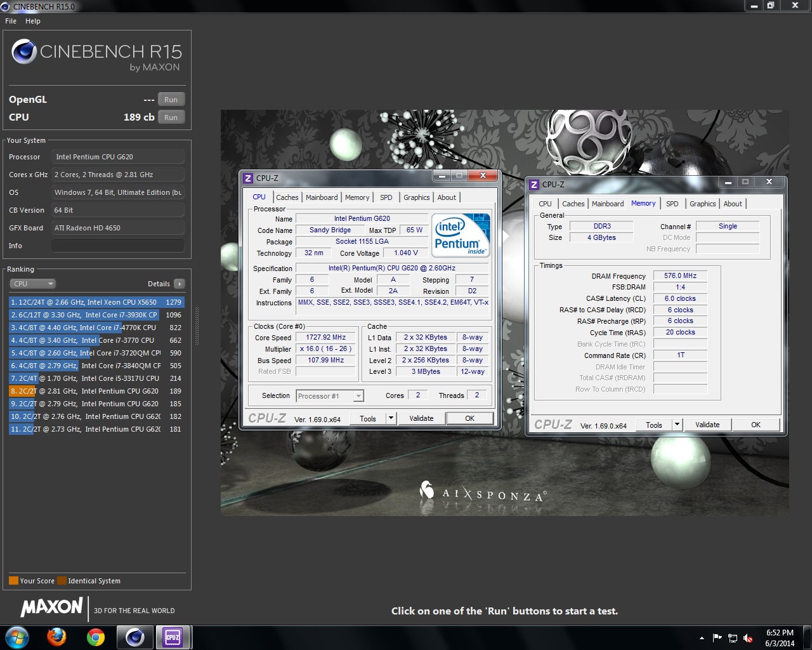Show hidden system tray icons

pos(702,638)
